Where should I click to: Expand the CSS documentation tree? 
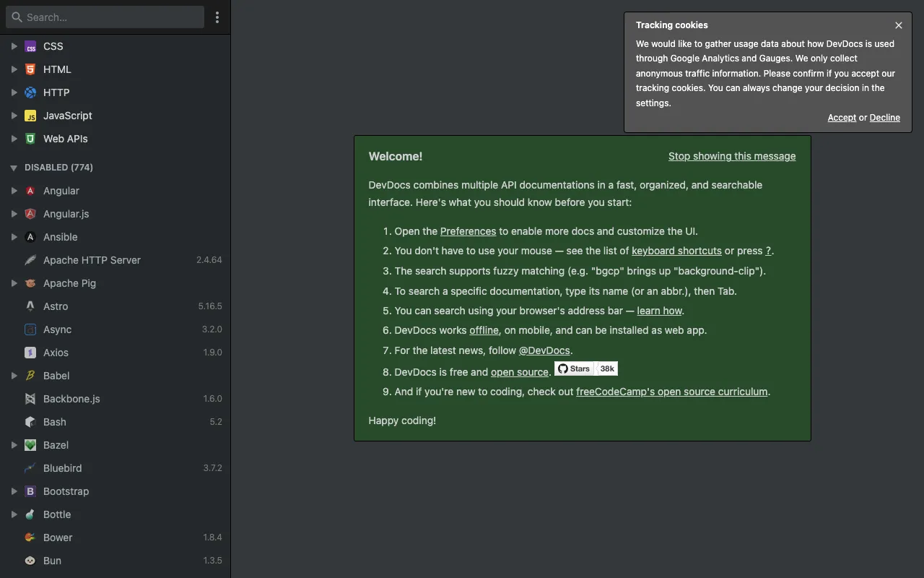(x=13, y=46)
